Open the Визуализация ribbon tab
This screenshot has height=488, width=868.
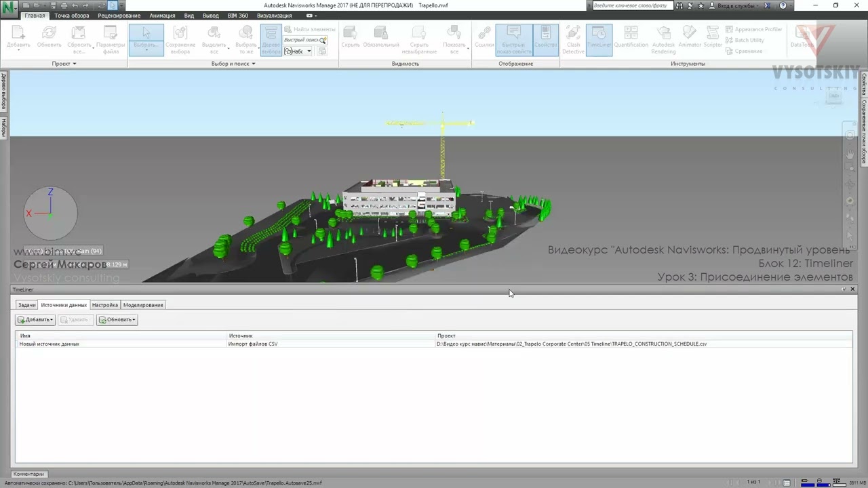click(x=275, y=16)
